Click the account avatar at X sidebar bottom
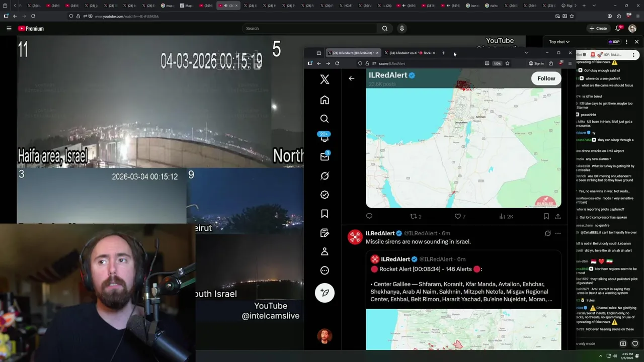644x362 pixels. (x=325, y=336)
